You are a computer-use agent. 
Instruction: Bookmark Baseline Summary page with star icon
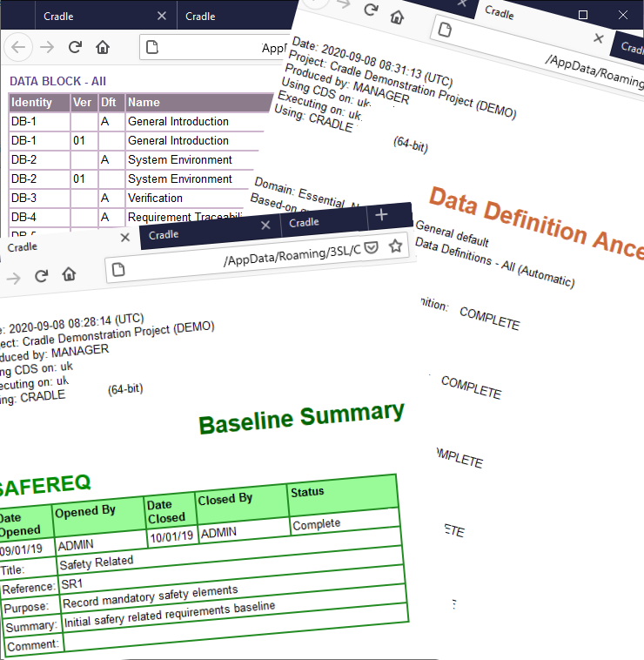pos(395,246)
